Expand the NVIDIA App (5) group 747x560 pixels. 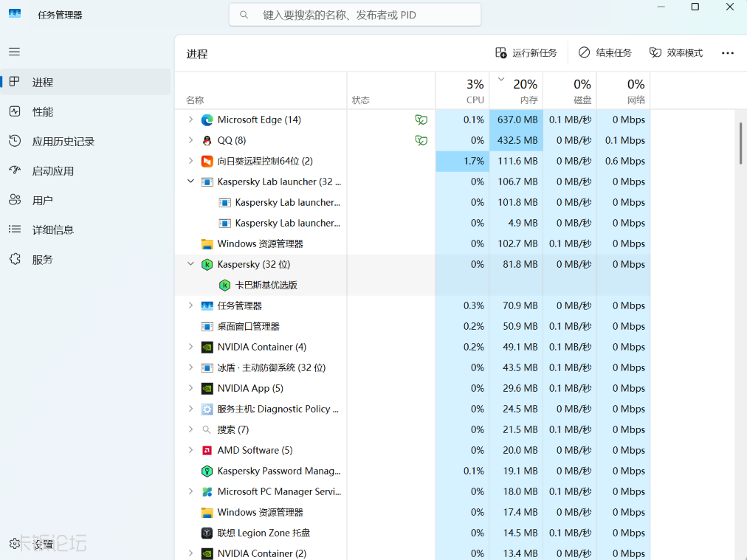[190, 388]
